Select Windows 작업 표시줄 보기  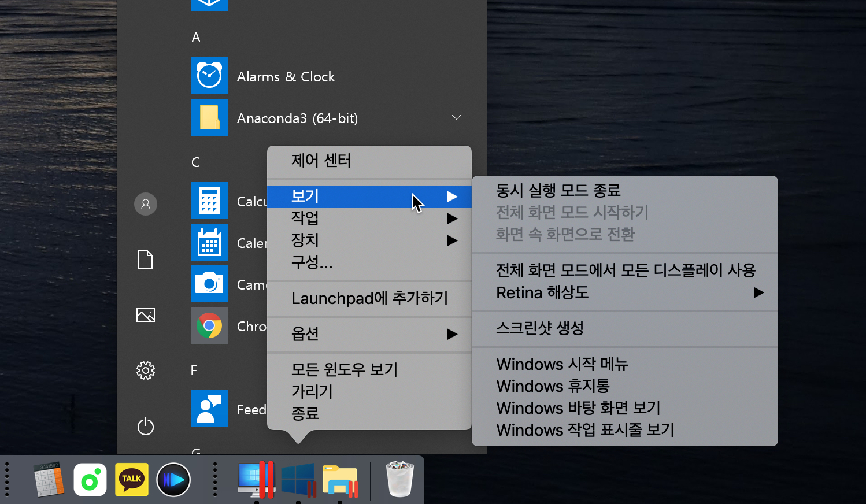pyautogui.click(x=625, y=430)
